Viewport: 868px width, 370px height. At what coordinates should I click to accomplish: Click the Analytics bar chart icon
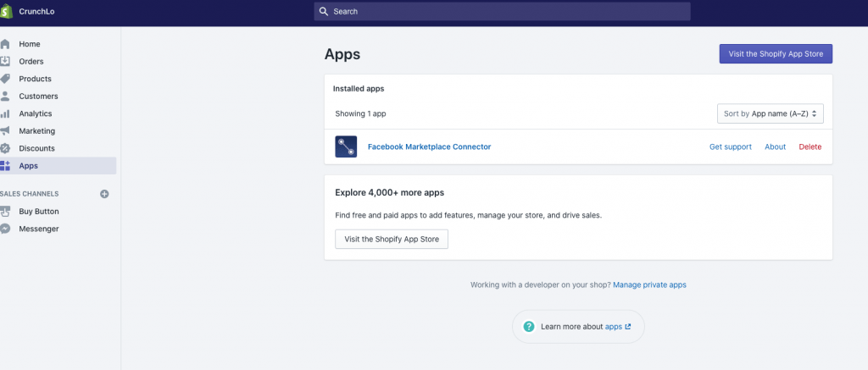coord(5,113)
